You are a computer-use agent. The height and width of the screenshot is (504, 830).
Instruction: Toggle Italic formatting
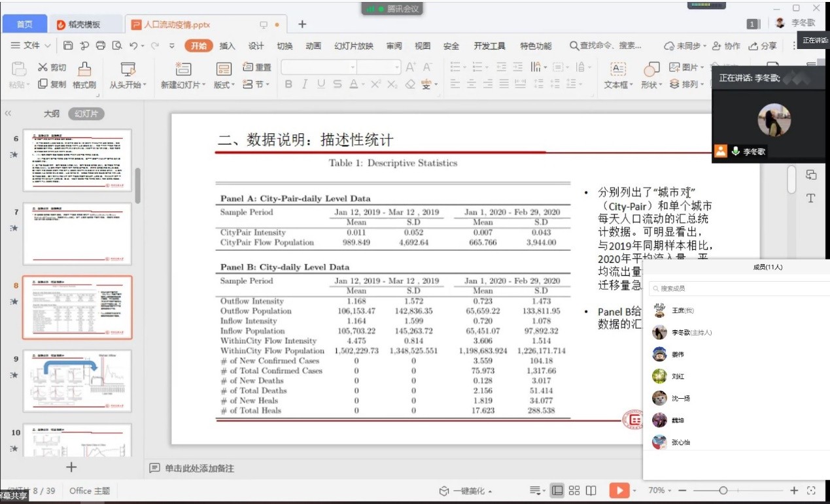tap(304, 84)
